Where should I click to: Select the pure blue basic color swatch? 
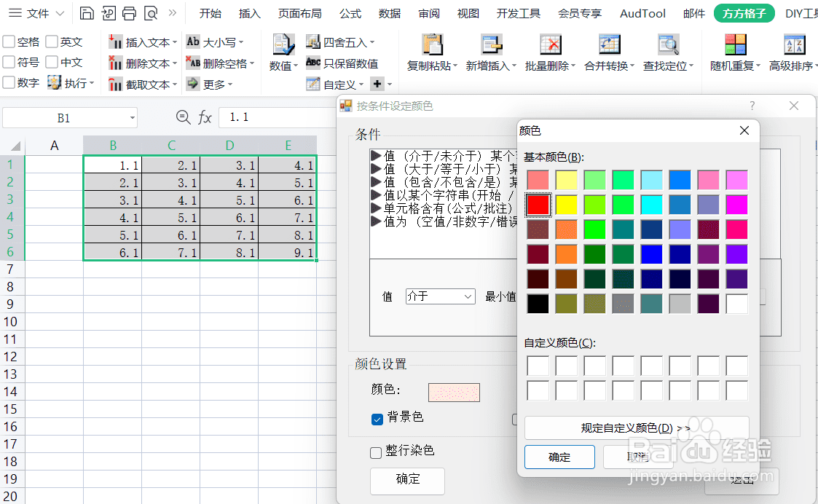(652, 254)
